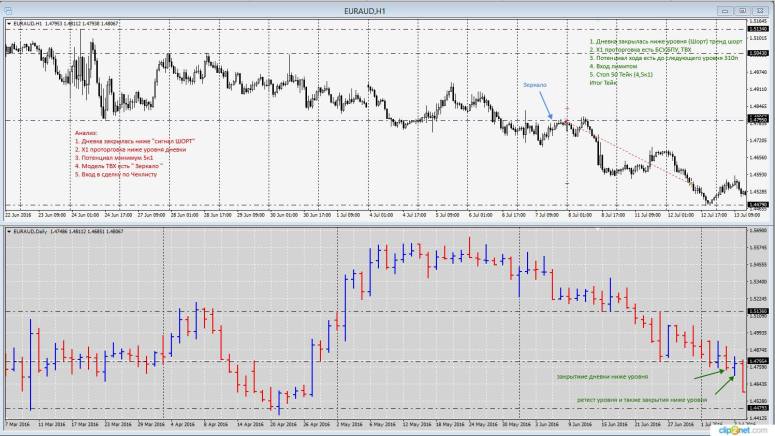Click the '7 Mar 2016' date on Daily axis
Image resolution: width=775 pixels, height=436 pixels.
[18, 424]
